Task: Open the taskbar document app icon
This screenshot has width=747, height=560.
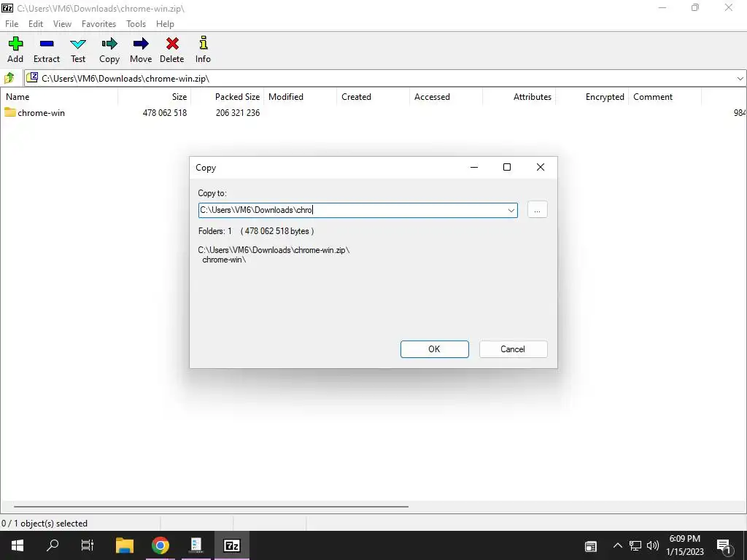Action: click(x=196, y=545)
